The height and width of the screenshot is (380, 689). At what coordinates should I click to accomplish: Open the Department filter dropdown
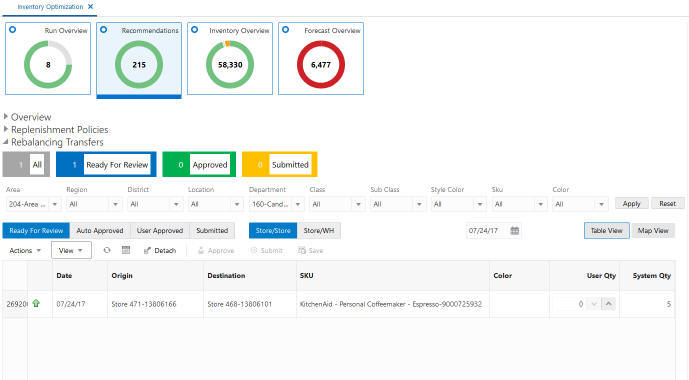click(298, 204)
